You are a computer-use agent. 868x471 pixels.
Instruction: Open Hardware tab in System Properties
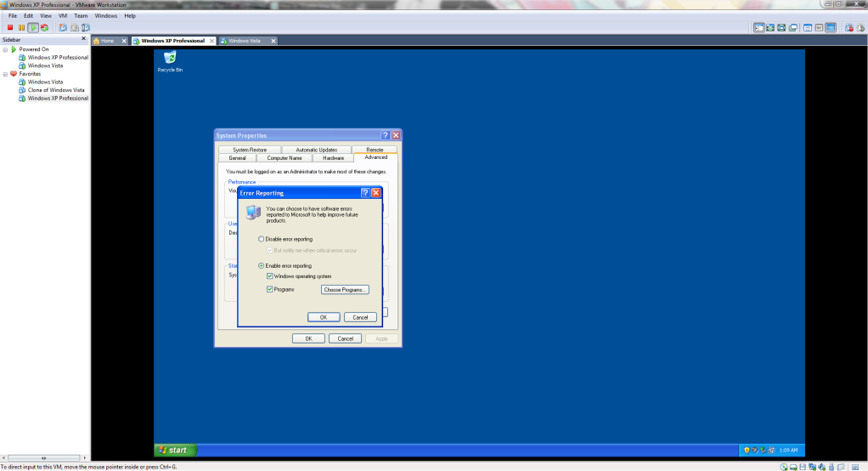[x=333, y=158]
